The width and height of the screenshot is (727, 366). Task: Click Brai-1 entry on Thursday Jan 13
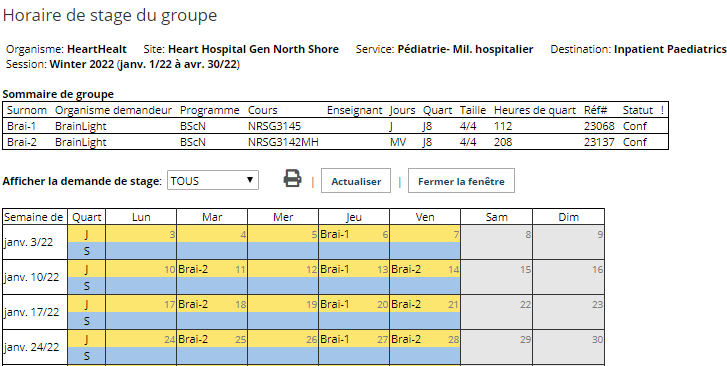click(335, 269)
